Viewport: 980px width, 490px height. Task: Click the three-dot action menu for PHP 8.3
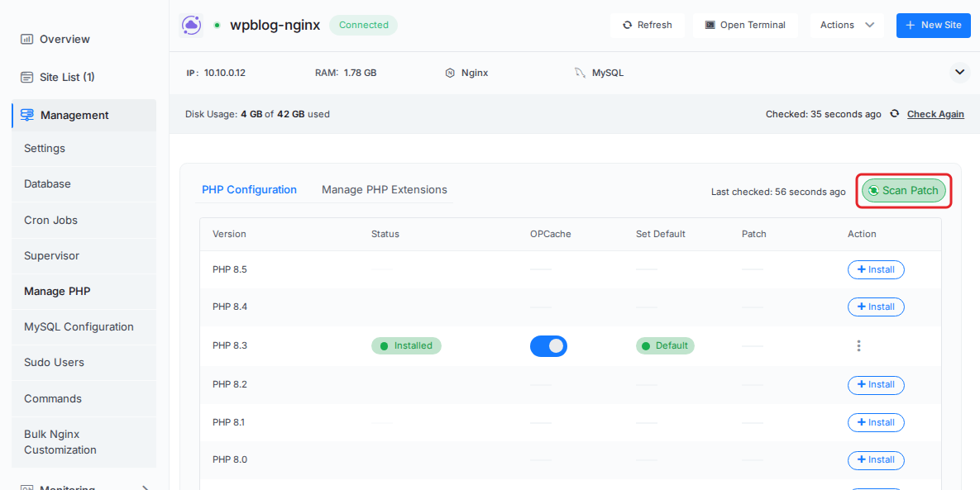pyautogui.click(x=858, y=345)
